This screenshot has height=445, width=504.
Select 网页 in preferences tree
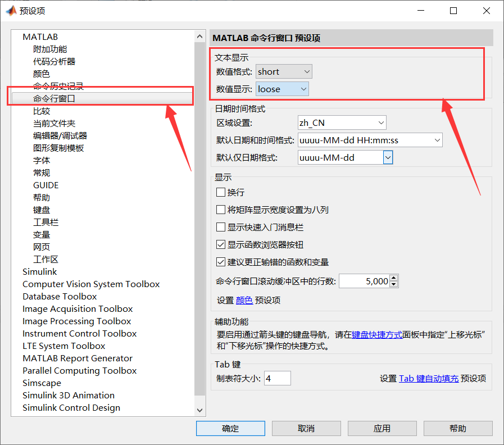tap(42, 247)
